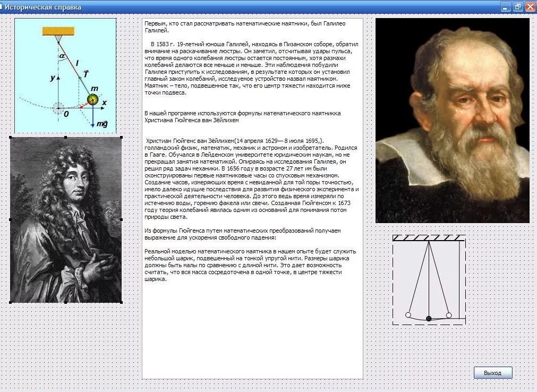Click line 'Христиана Гюйгенса ван Зёйлихем'
Image resolution: width=537 pixels, height=392 pixels.
[x=191, y=120]
